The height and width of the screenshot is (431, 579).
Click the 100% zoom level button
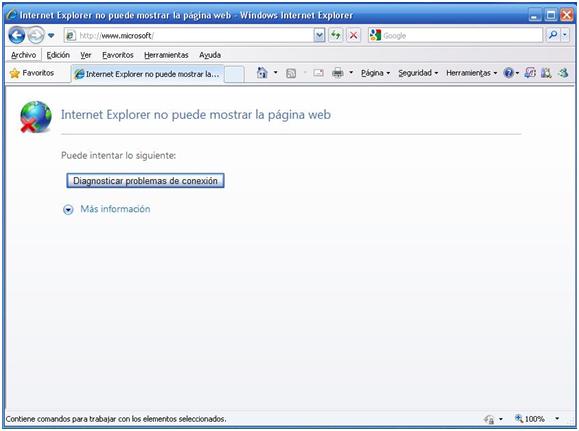click(530, 419)
